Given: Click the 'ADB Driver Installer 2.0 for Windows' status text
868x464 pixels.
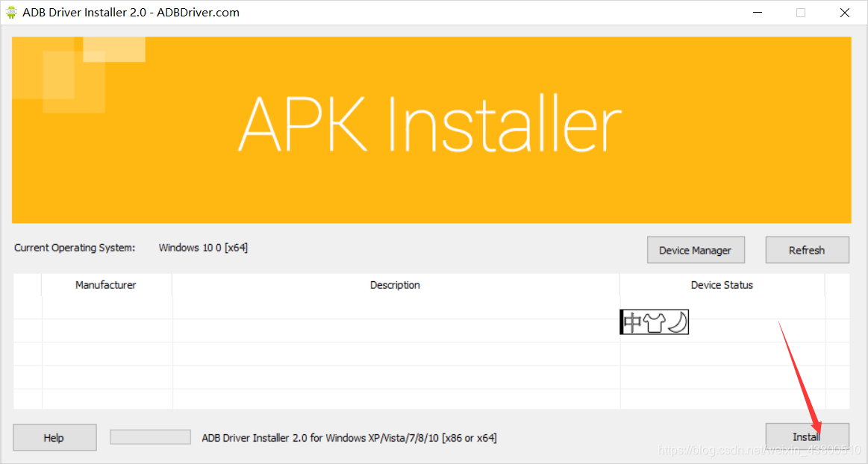Looking at the screenshot, I should click(349, 438).
